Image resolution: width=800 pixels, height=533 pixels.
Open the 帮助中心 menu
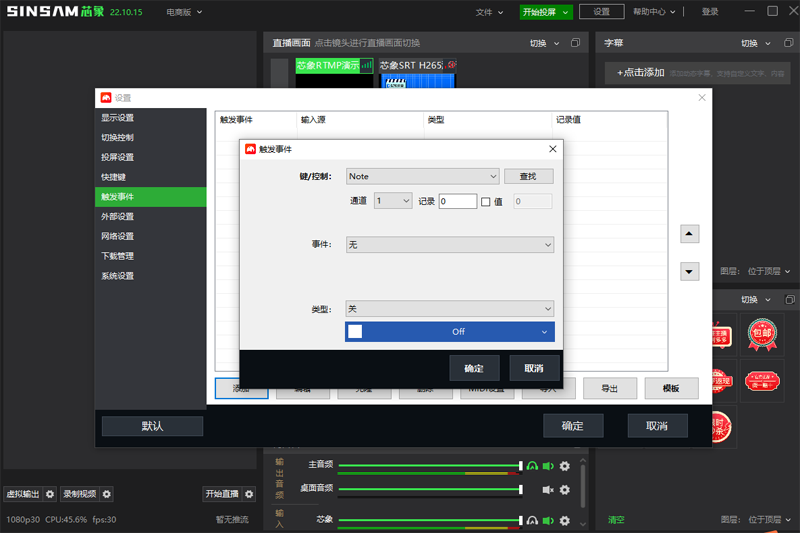pyautogui.click(x=654, y=12)
